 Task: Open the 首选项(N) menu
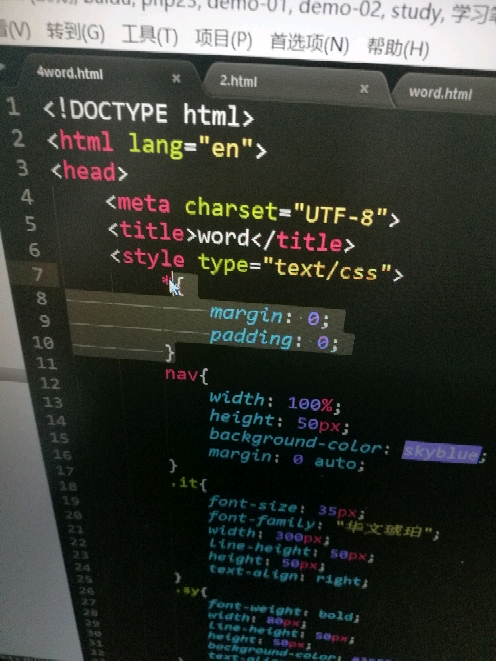[x=309, y=43]
